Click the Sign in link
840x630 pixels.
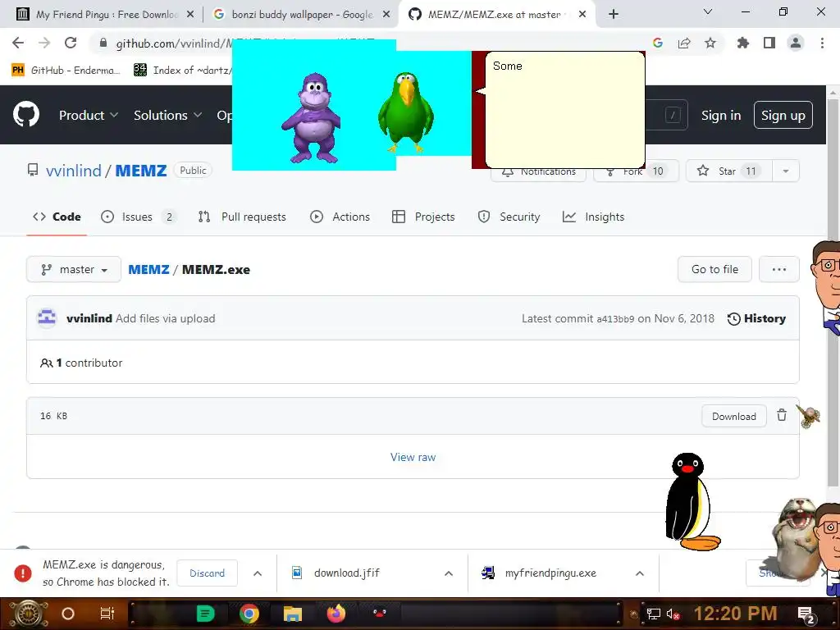(721, 115)
